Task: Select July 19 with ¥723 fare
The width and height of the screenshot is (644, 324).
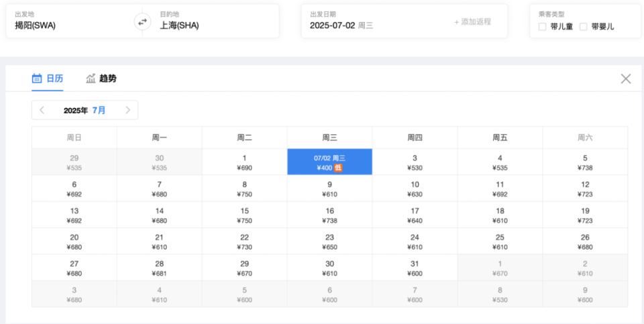Action: (585, 215)
